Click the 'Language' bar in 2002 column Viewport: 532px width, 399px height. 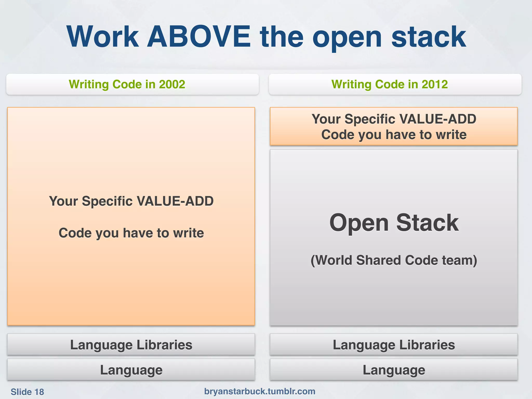[131, 370]
